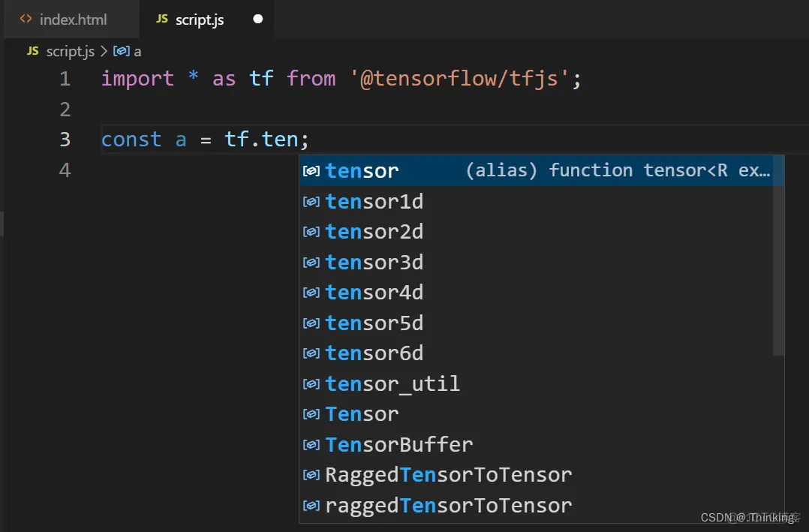Click the icon beside lowercase 'raggedTensorToTensor'

[x=311, y=505]
